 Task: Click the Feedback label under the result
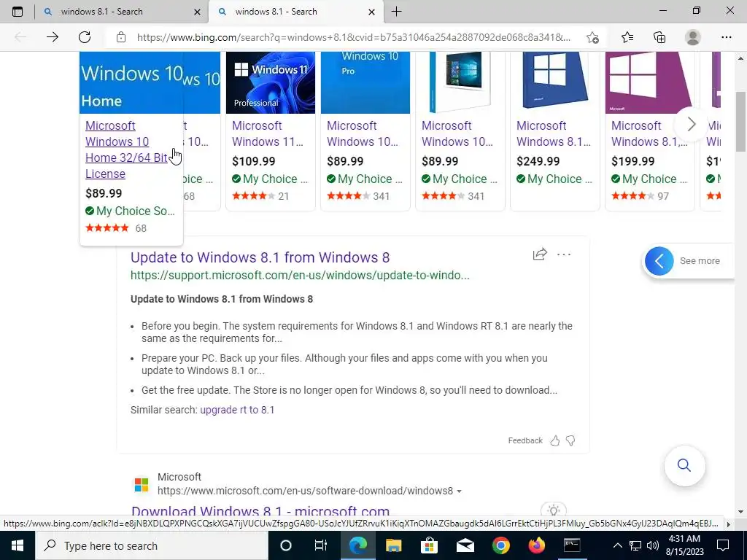525,440
